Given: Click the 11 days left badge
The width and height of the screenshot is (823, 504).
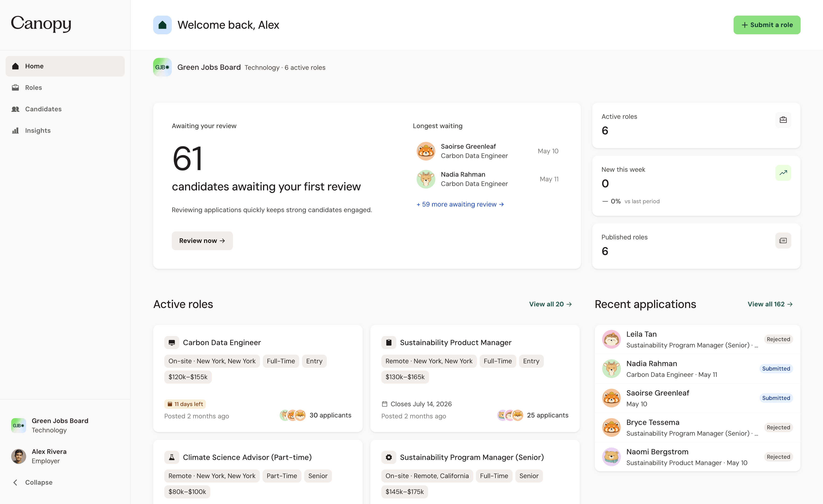Looking at the screenshot, I should 185,404.
